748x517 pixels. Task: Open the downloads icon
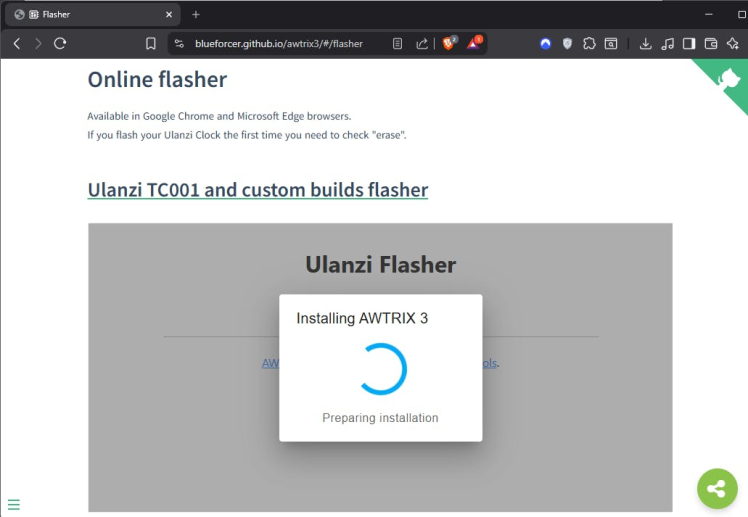pyautogui.click(x=645, y=44)
